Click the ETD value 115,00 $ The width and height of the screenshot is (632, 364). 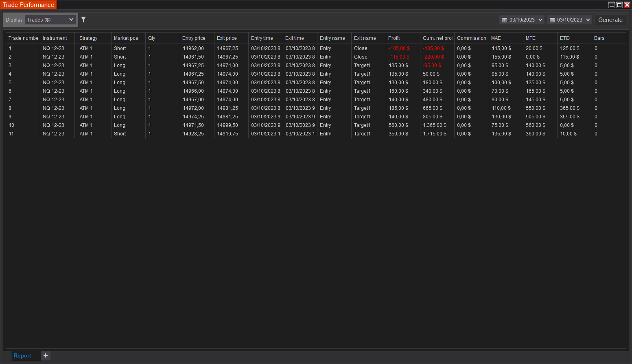coord(570,57)
